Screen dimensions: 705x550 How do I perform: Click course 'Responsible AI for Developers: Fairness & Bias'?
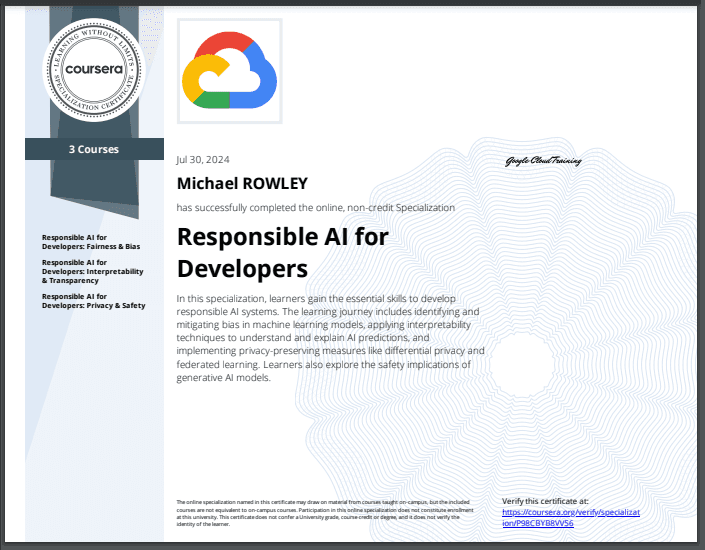[x=91, y=242]
